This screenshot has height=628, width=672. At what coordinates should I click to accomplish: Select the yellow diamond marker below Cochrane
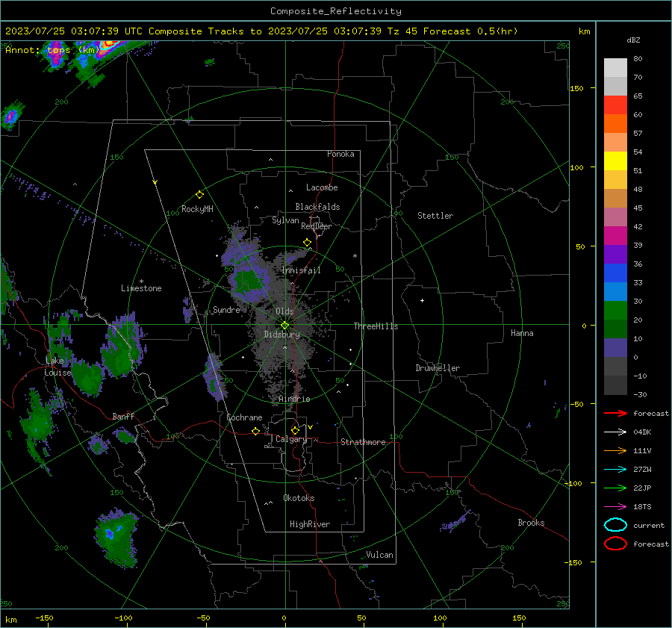[255, 431]
